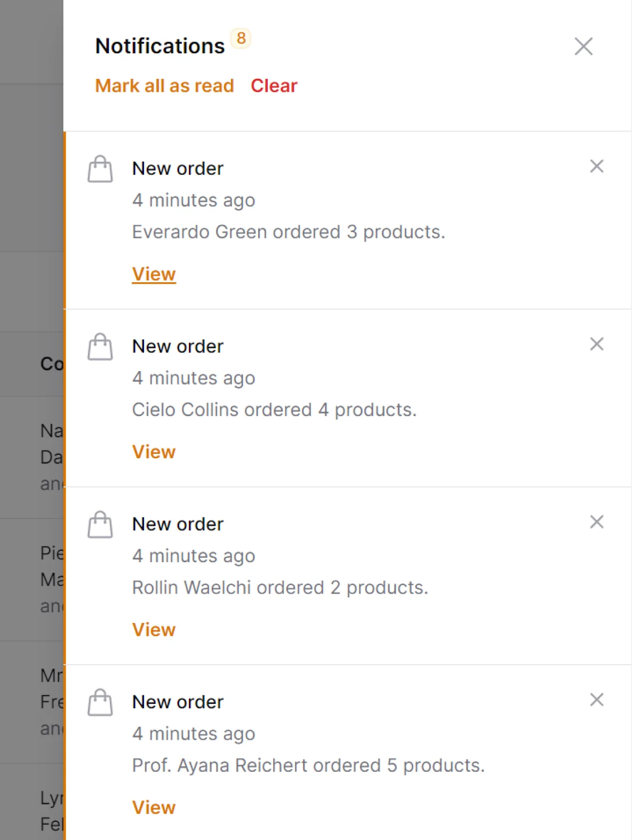View Cielo Collins' order of 4 products

[x=154, y=452]
